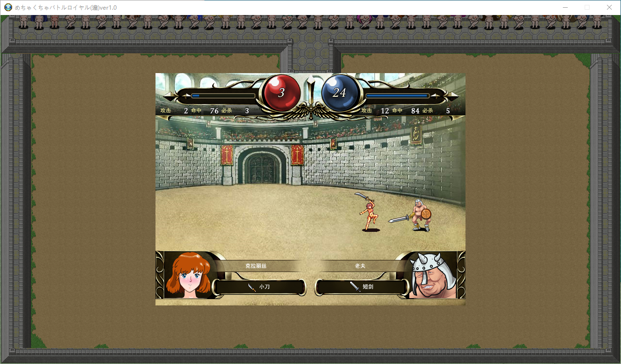Click the blue orb showing 24
Viewport: 621px width, 364px height.
(x=340, y=93)
